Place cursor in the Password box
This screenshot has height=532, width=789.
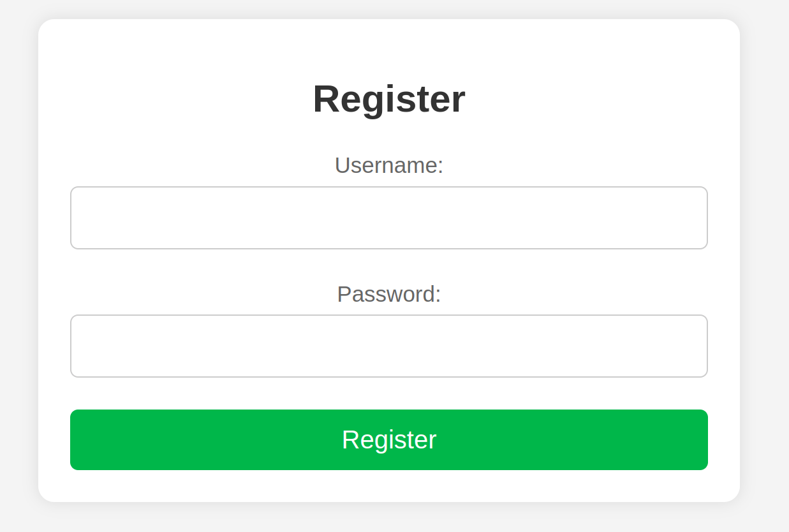coord(389,346)
